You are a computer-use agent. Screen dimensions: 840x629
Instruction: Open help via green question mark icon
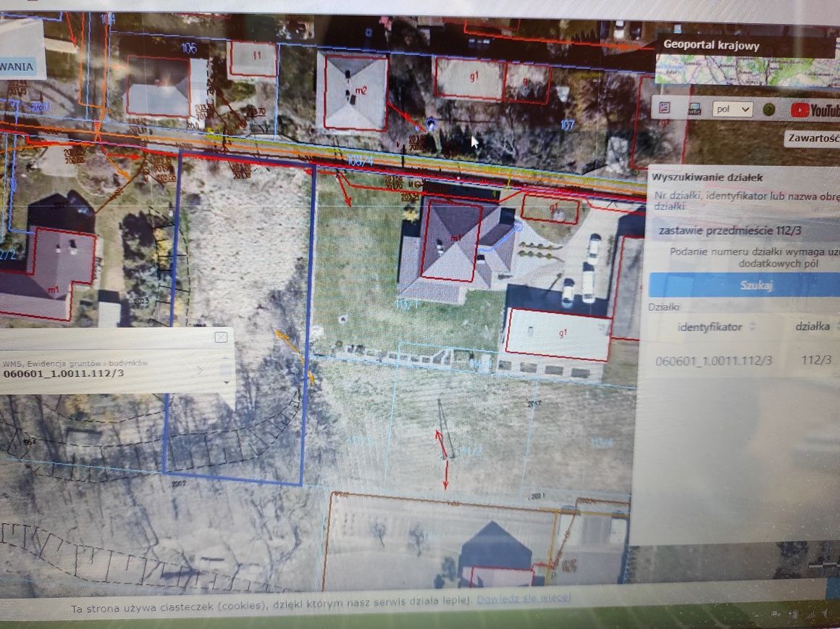(x=769, y=110)
